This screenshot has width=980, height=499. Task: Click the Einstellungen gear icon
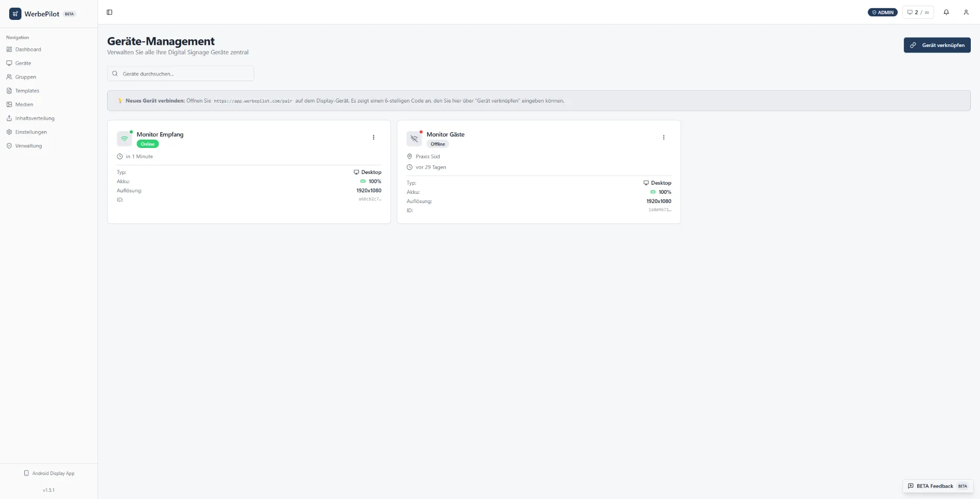[x=9, y=132]
